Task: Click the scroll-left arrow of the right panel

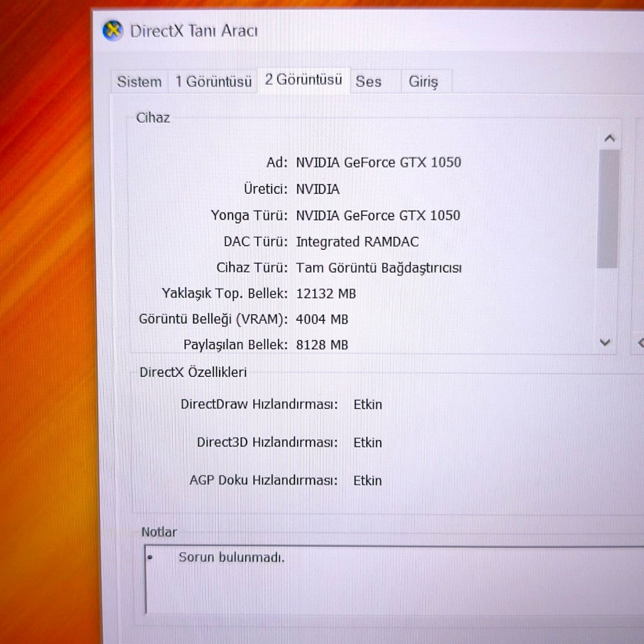Action: tap(640, 343)
